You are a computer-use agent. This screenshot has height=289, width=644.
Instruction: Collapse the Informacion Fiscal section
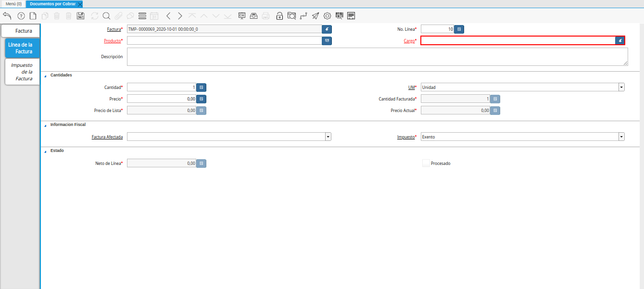pyautogui.click(x=46, y=125)
